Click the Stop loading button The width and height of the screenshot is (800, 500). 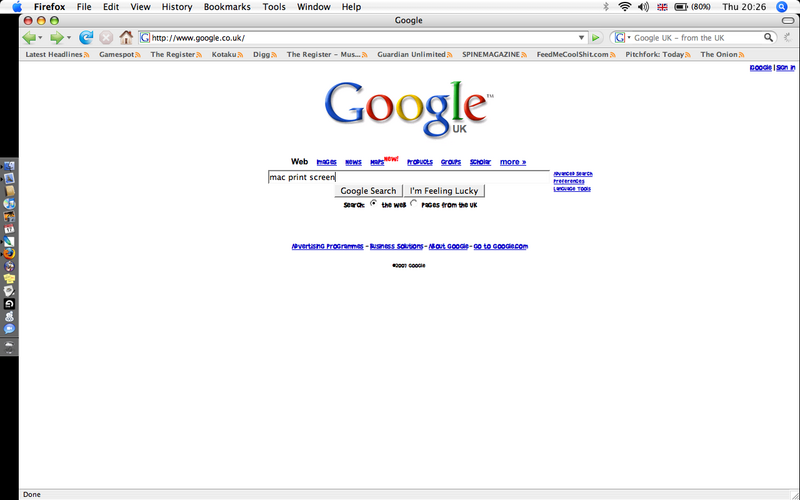coord(106,37)
